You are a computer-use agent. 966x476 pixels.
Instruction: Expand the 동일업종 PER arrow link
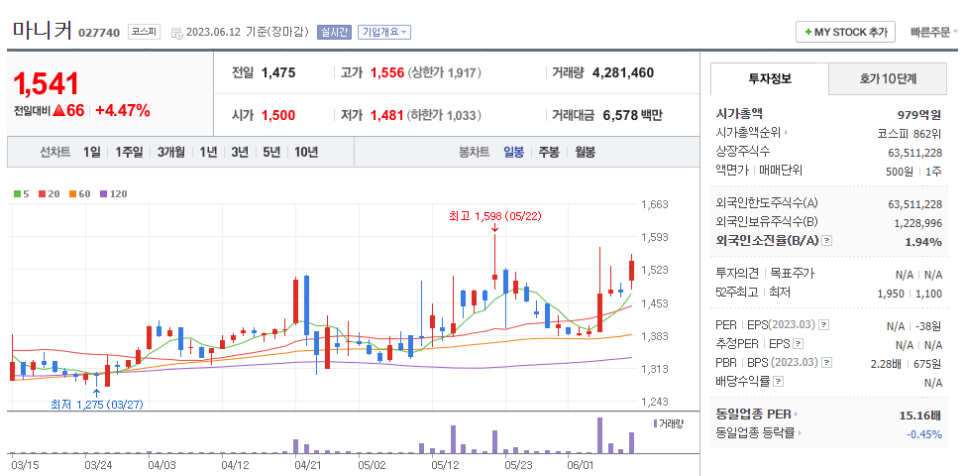[x=757, y=414]
